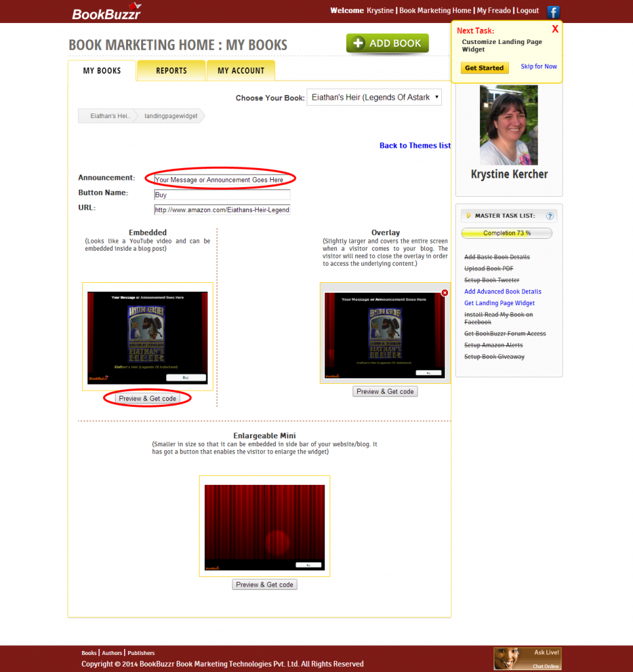Screen dimensions: 633x672
Task: Click Preview & Get code under Overlay
Action: [385, 391]
